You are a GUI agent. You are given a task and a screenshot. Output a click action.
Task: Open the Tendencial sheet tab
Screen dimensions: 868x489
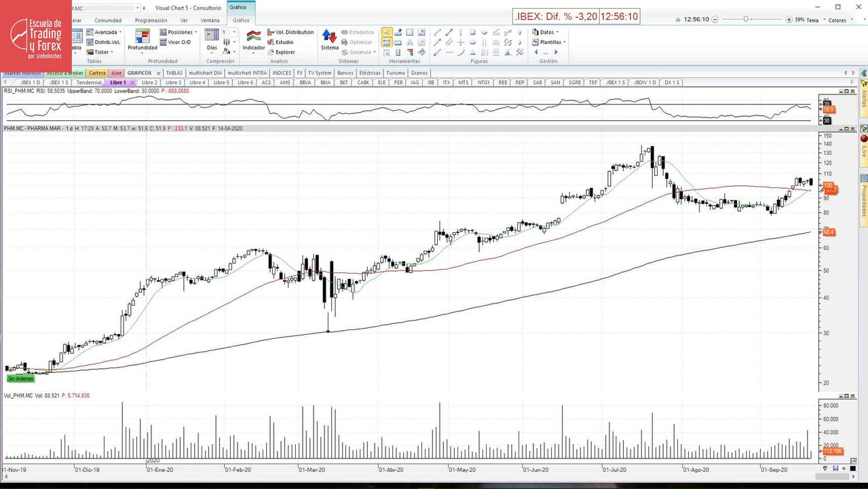click(89, 82)
